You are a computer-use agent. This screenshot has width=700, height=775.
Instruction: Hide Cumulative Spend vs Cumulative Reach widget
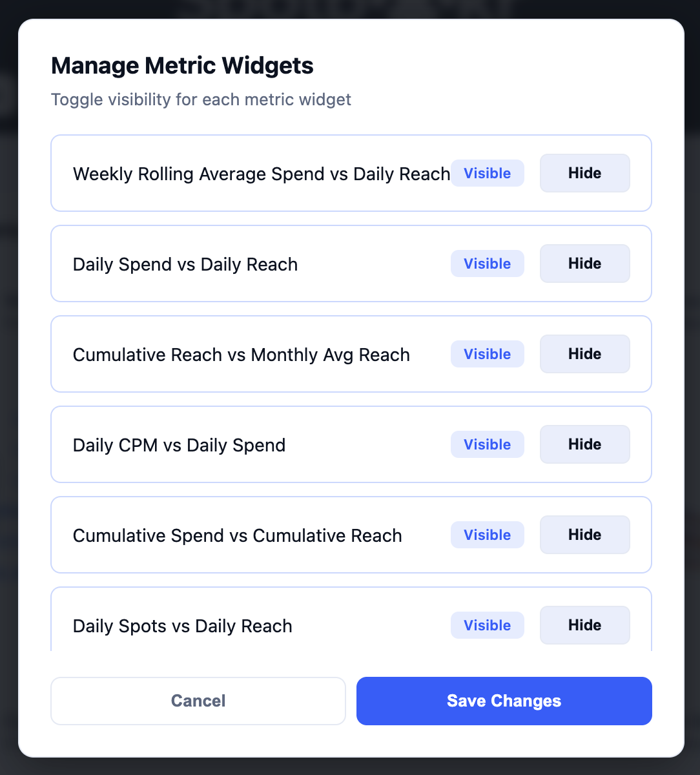click(584, 535)
